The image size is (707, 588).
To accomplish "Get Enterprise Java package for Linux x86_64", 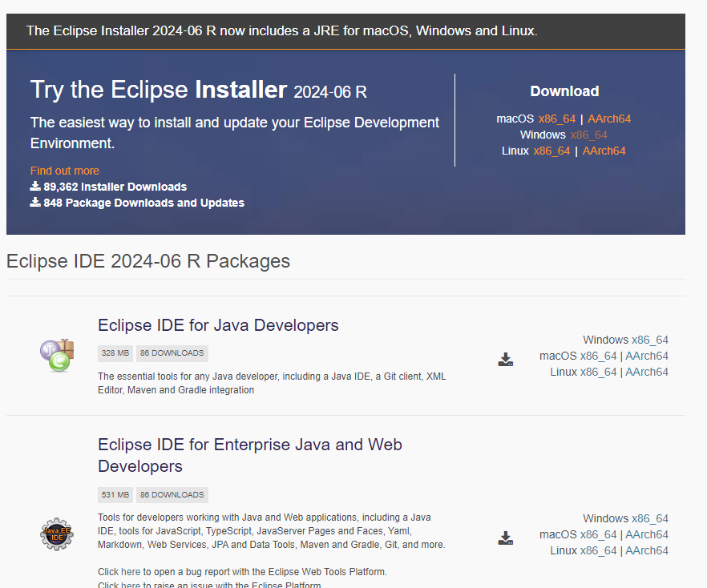I will click(598, 550).
